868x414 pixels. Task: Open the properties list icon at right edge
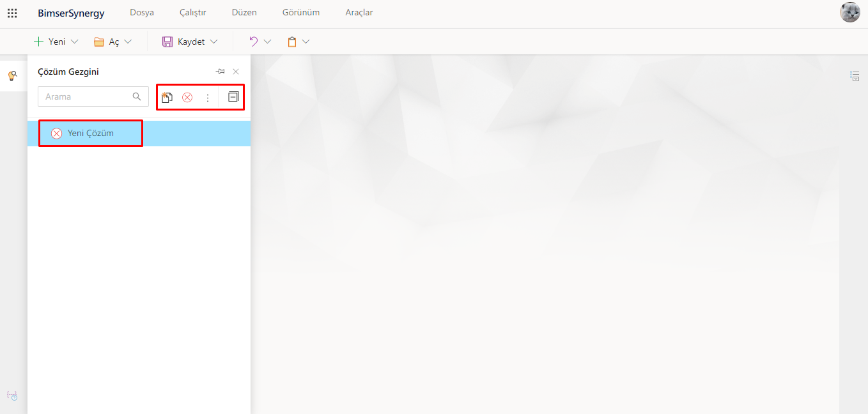855,76
